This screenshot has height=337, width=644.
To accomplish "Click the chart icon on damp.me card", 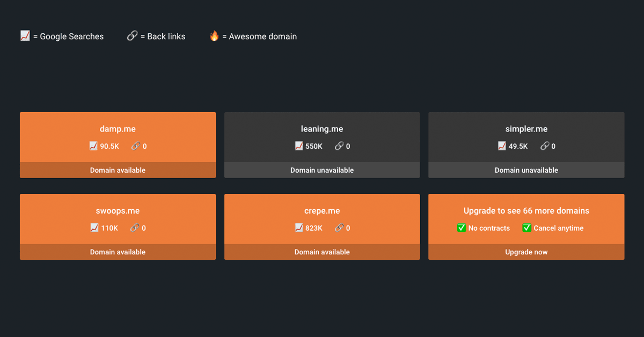I will (94, 146).
